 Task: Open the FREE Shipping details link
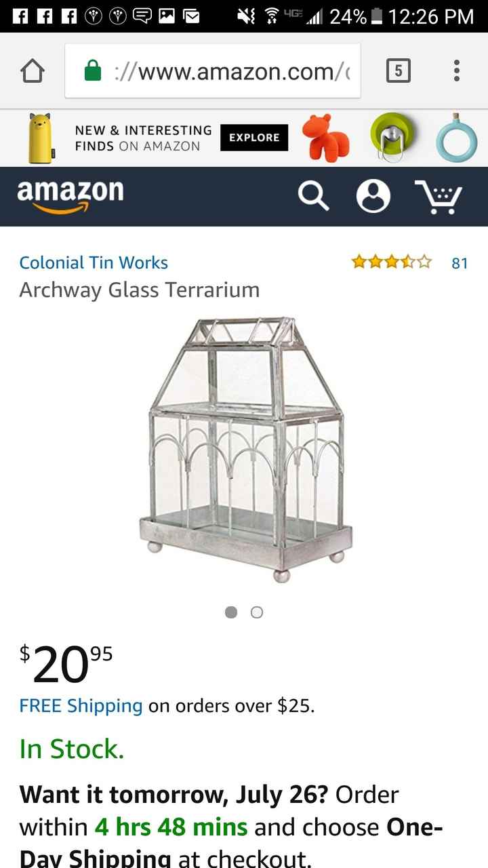point(81,706)
